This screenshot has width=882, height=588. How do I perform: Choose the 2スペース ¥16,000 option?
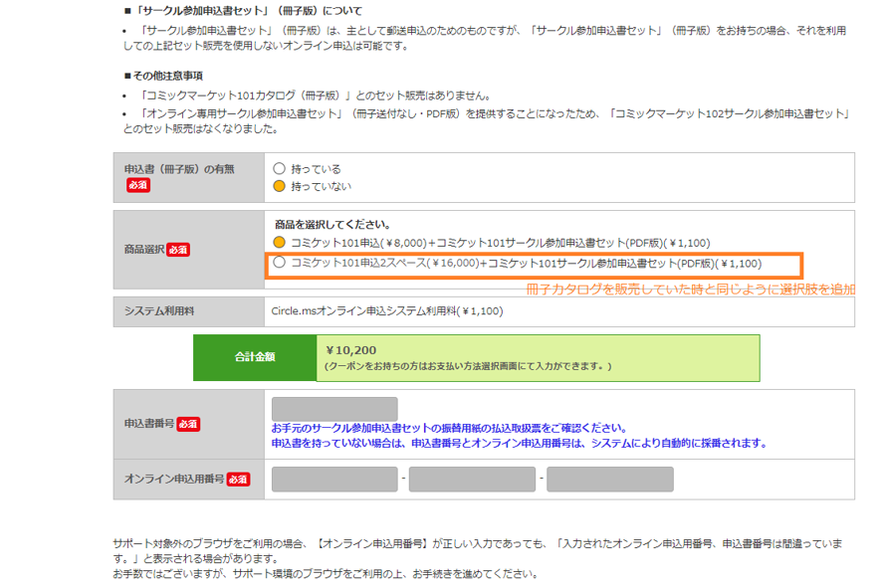pos(280,264)
